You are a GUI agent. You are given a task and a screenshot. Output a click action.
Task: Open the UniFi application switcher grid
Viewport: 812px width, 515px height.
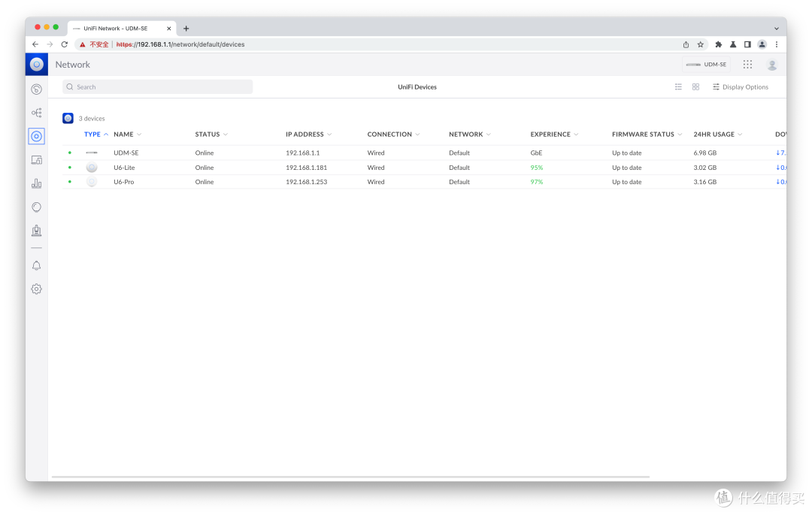pos(747,64)
